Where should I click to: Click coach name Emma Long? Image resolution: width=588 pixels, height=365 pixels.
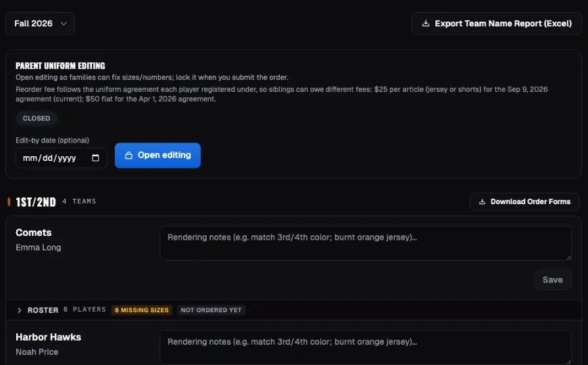pos(39,247)
